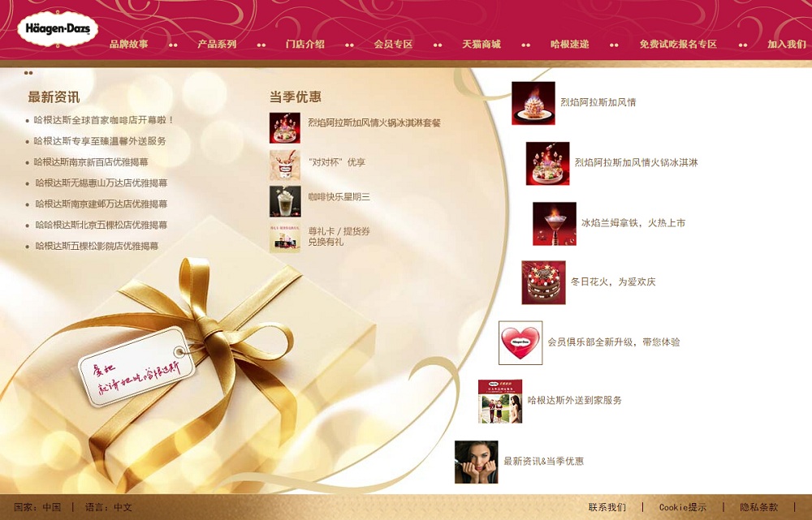
Task: Open the 尊礼卡/提货券 兑换有礼 link
Action: click(339, 236)
